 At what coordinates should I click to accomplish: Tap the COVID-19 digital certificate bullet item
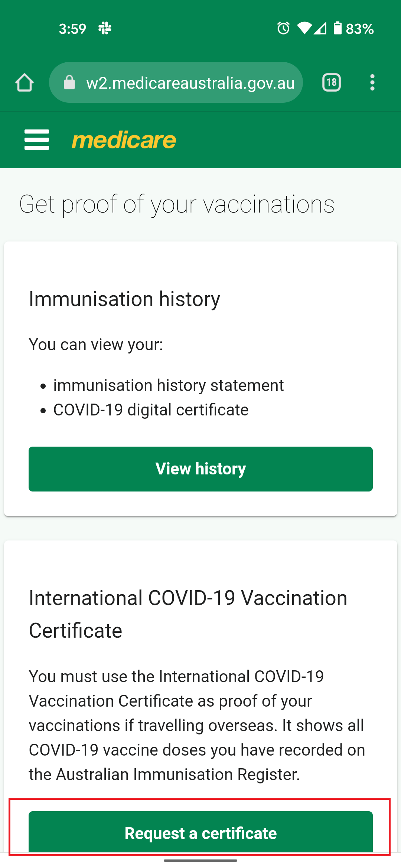pyautogui.click(x=151, y=410)
